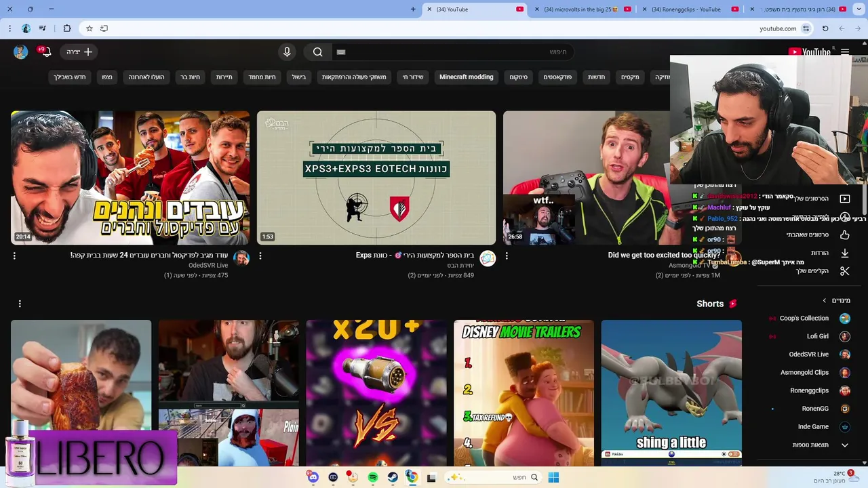Select the מיקסים filter chip
Image resolution: width=868 pixels, height=488 pixels.
pyautogui.click(x=630, y=77)
